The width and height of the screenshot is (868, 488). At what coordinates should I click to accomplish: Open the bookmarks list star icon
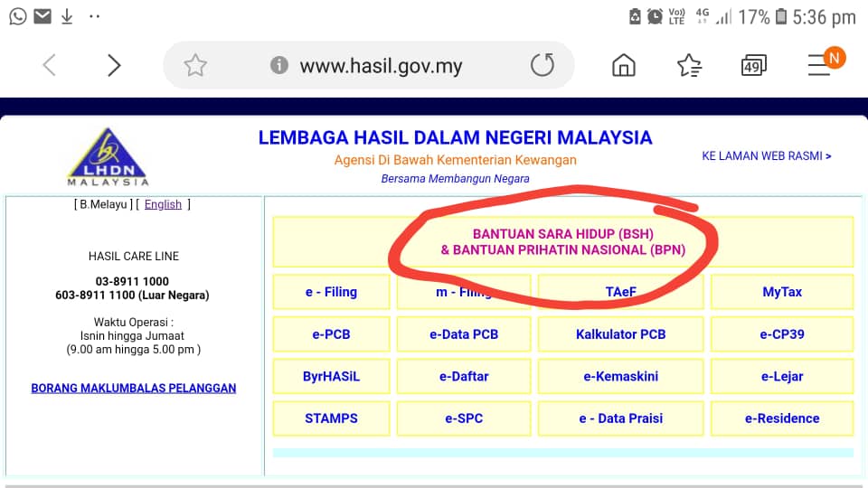tap(689, 65)
